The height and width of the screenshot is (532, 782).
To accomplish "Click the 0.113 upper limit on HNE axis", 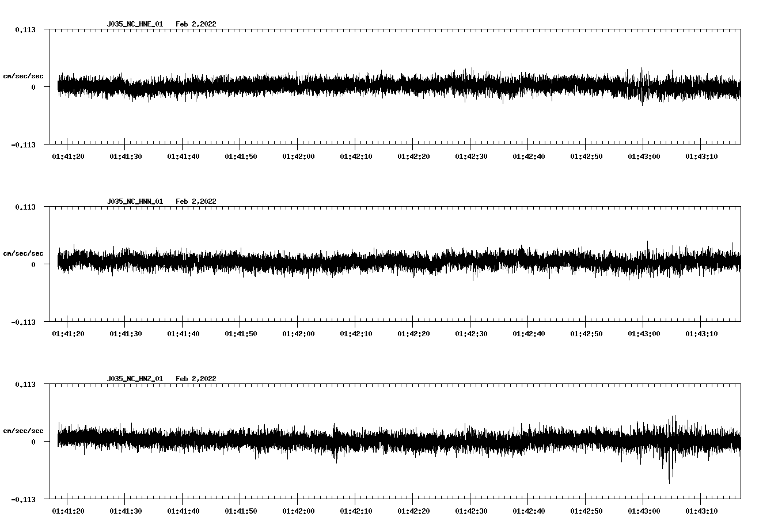I will [25, 29].
